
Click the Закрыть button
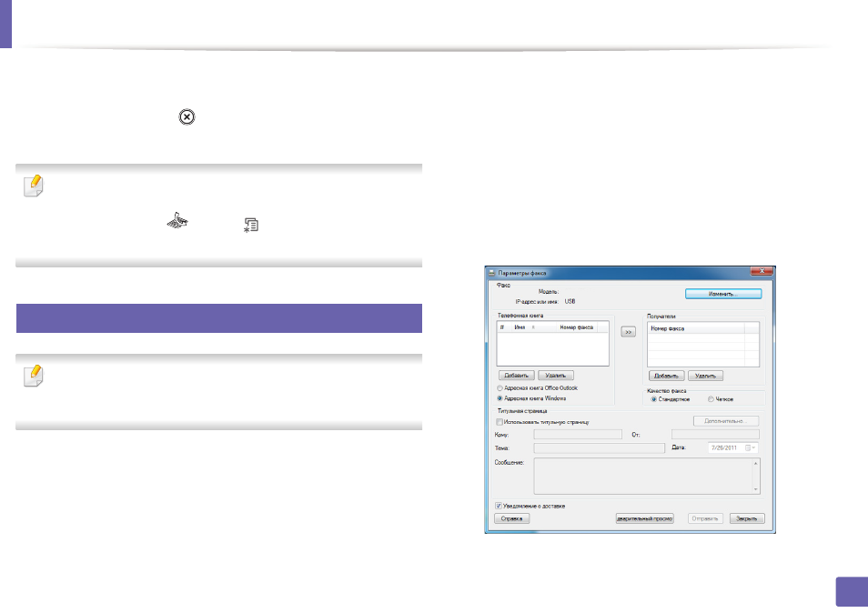tap(747, 518)
